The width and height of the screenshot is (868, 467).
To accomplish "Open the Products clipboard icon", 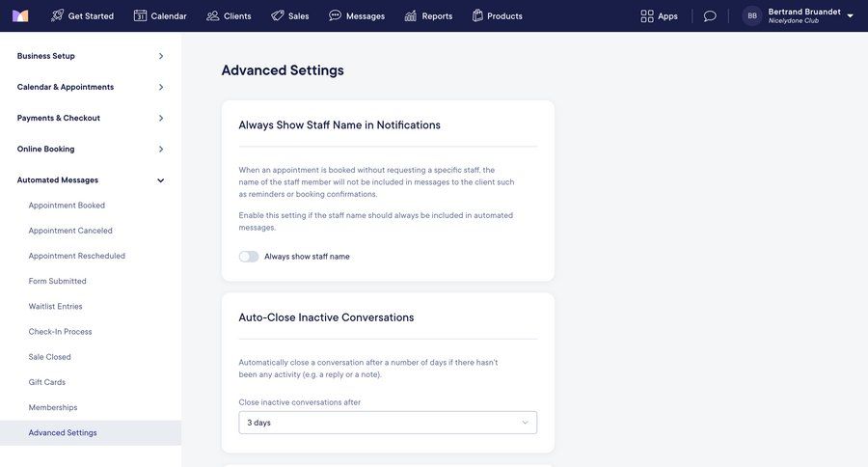I will [477, 15].
